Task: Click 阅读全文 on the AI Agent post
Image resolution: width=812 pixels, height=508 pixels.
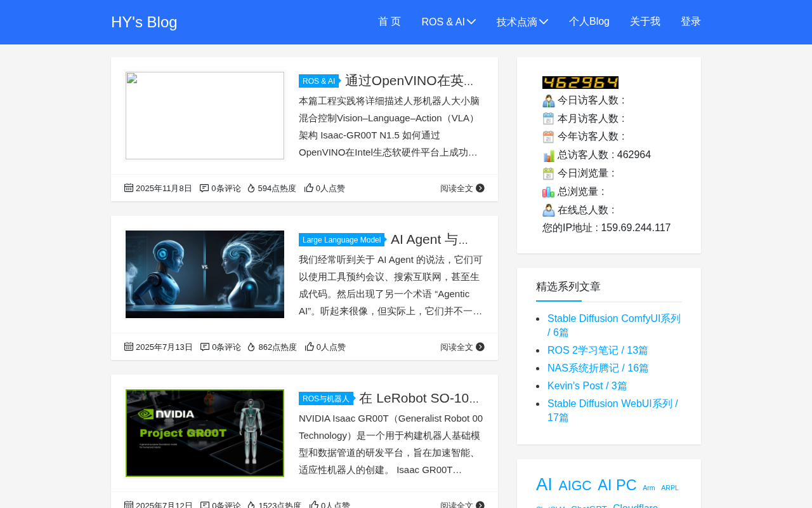Action: (x=457, y=347)
